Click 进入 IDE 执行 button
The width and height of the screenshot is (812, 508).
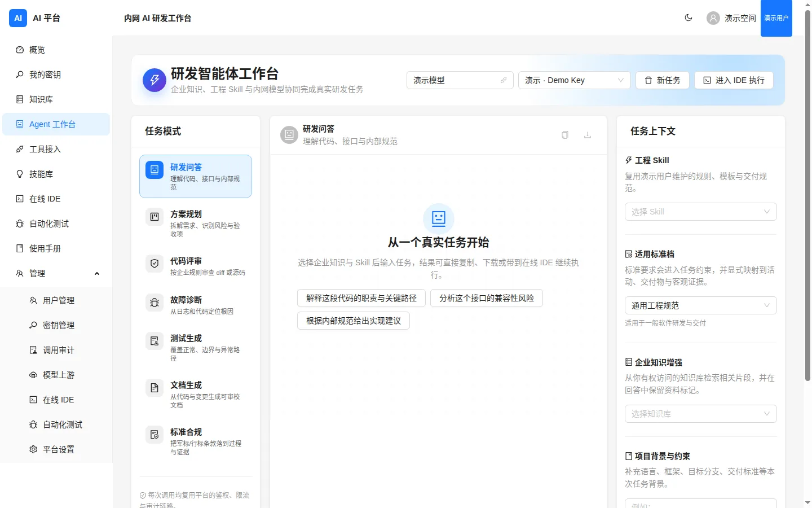point(734,80)
